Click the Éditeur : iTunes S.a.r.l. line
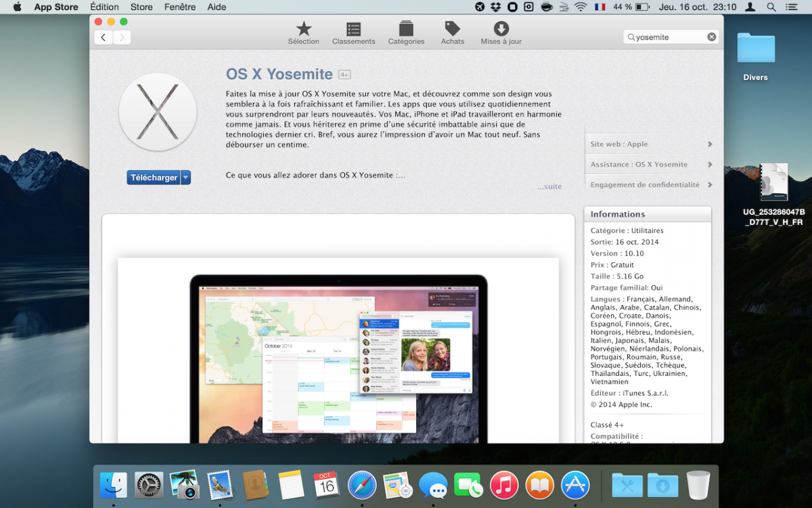Image resolution: width=812 pixels, height=508 pixels. coord(629,393)
